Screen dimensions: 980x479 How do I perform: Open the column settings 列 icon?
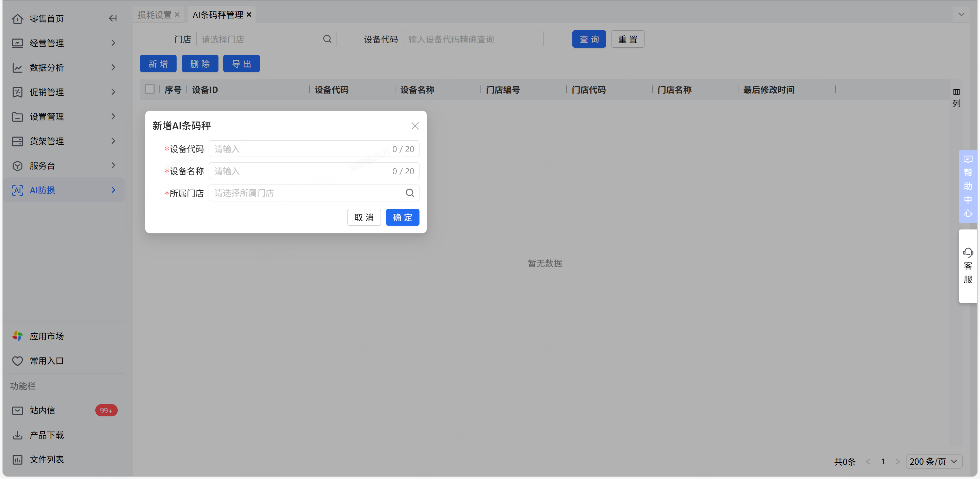pyautogui.click(x=956, y=97)
